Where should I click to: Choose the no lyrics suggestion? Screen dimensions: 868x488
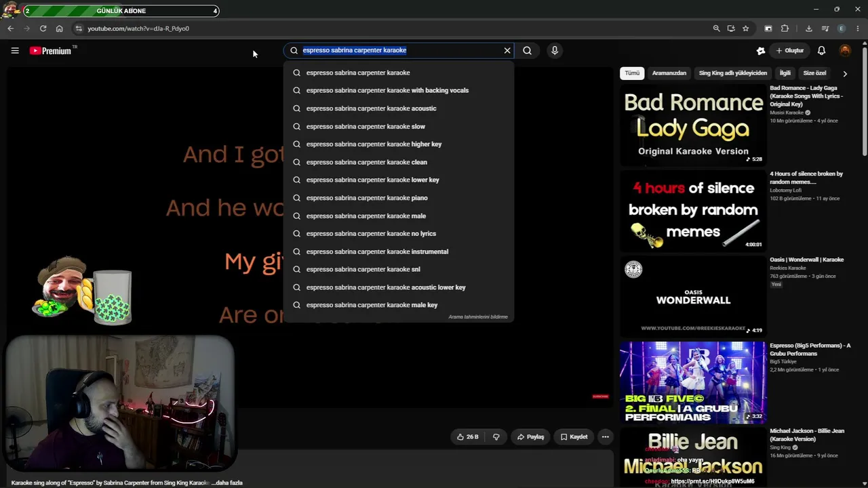click(399, 234)
